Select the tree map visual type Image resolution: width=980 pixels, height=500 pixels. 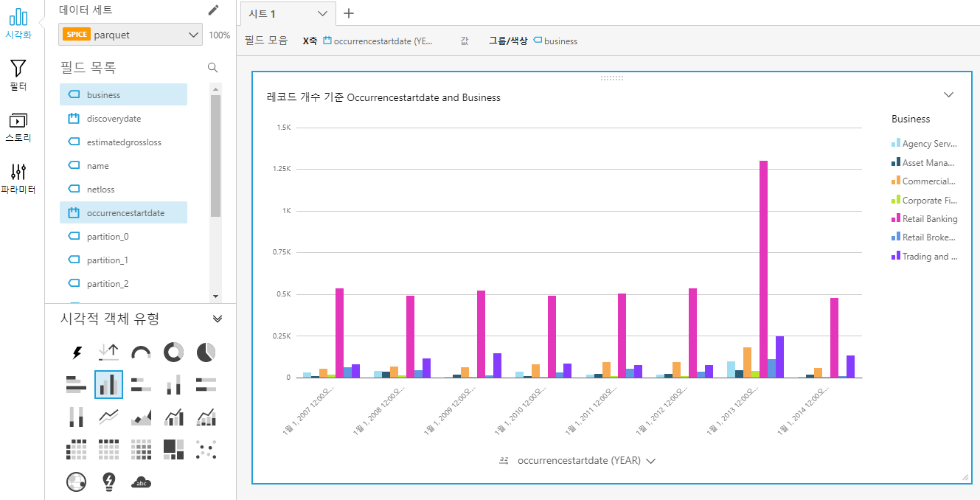pyautogui.click(x=174, y=449)
